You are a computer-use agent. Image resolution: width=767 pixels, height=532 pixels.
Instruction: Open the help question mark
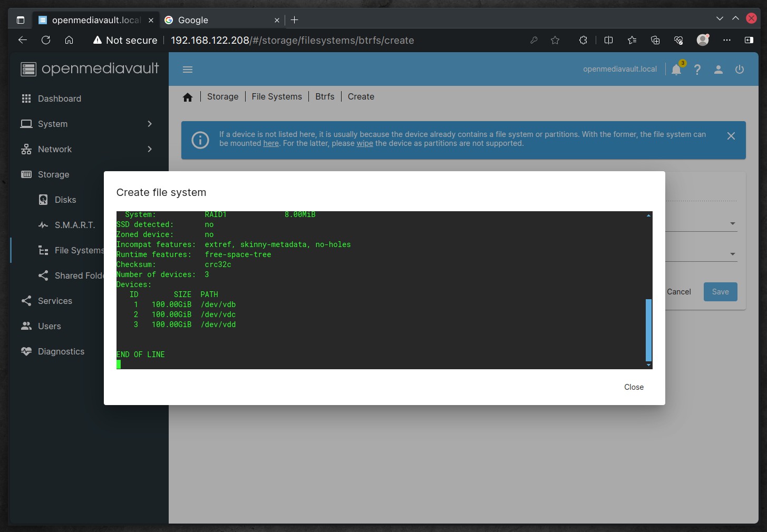697,70
